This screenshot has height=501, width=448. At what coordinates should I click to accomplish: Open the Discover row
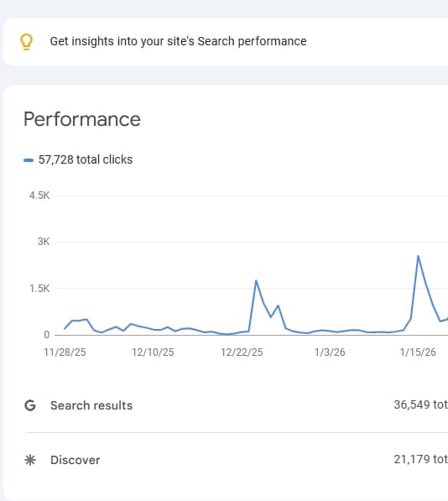(x=237, y=460)
